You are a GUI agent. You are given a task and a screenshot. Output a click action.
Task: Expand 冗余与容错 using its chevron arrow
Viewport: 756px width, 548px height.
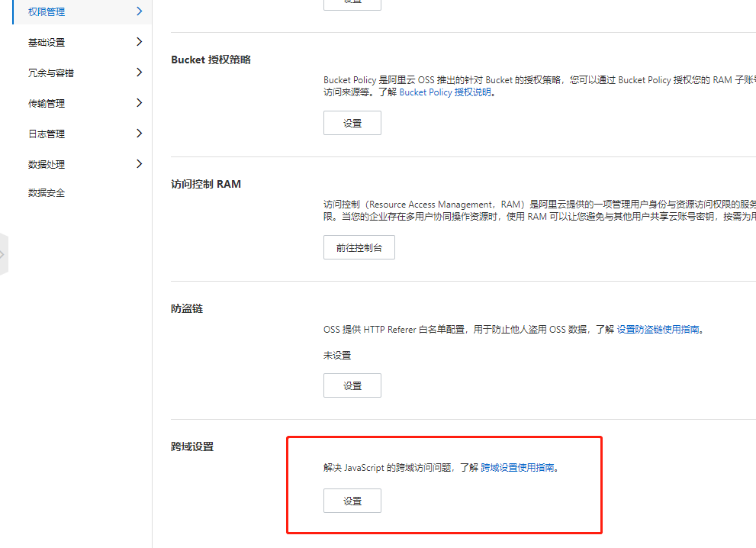pos(139,73)
